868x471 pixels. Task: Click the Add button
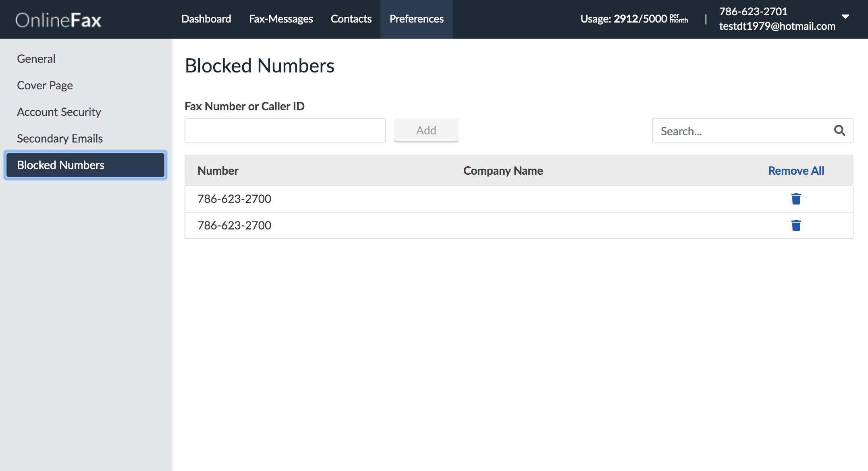pyautogui.click(x=426, y=130)
